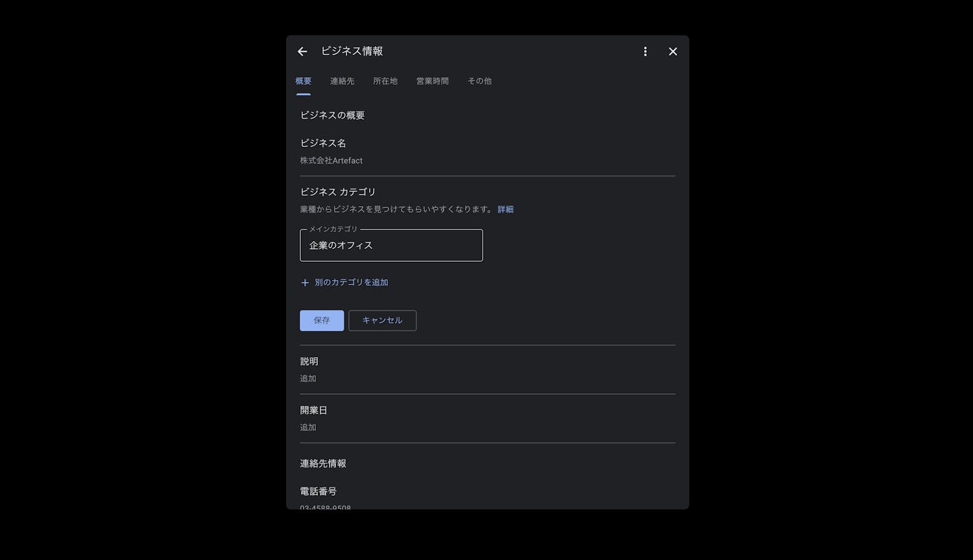
Task: Focus the メインカテゴリ input field
Action: pyautogui.click(x=391, y=245)
